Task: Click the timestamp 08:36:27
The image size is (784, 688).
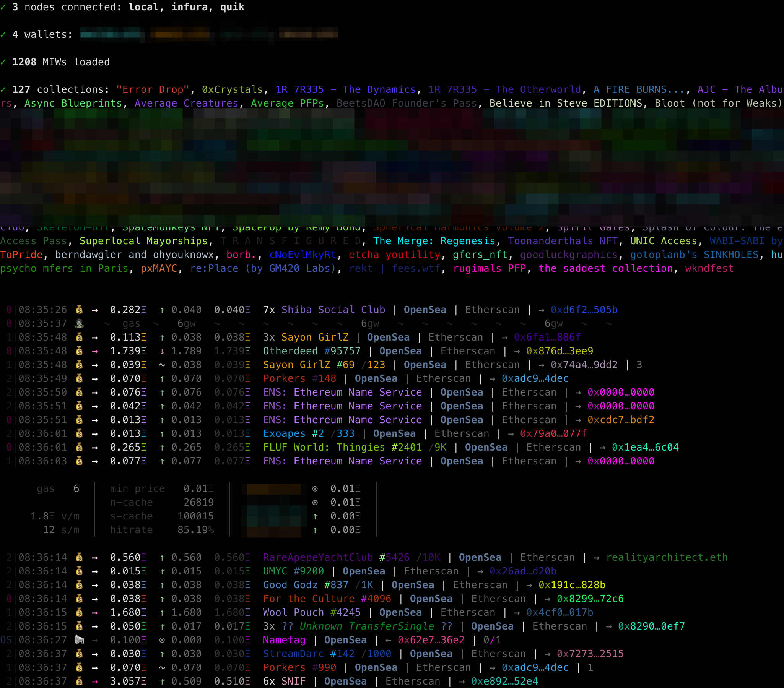Action: (x=42, y=640)
